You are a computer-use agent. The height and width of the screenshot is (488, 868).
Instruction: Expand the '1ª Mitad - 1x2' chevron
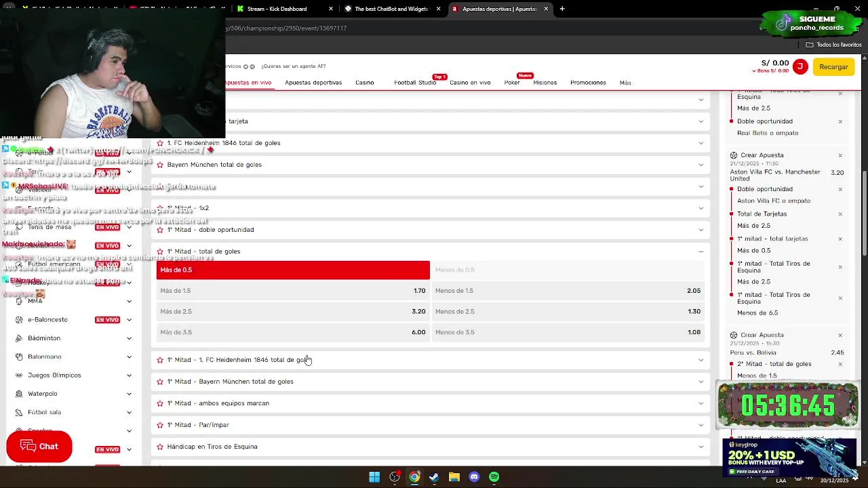tap(701, 208)
